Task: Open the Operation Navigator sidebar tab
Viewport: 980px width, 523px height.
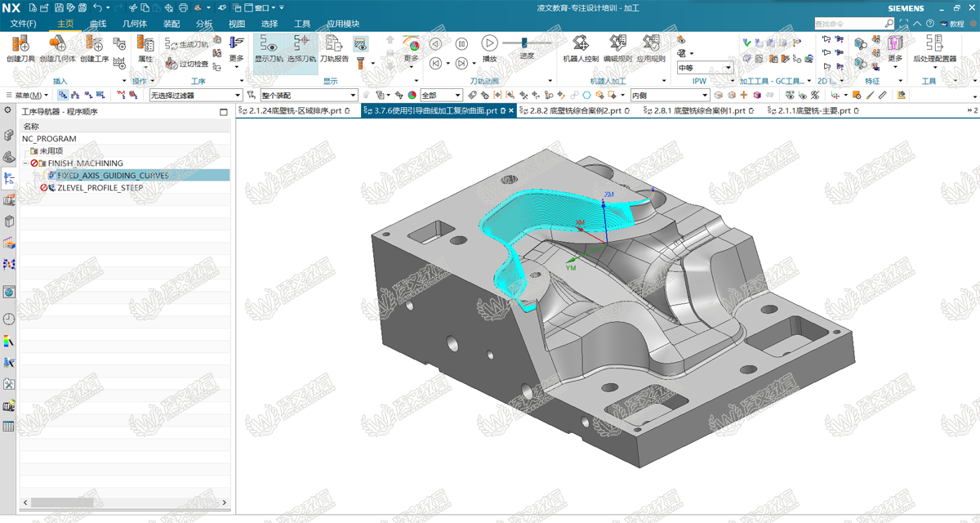Action: point(9,178)
